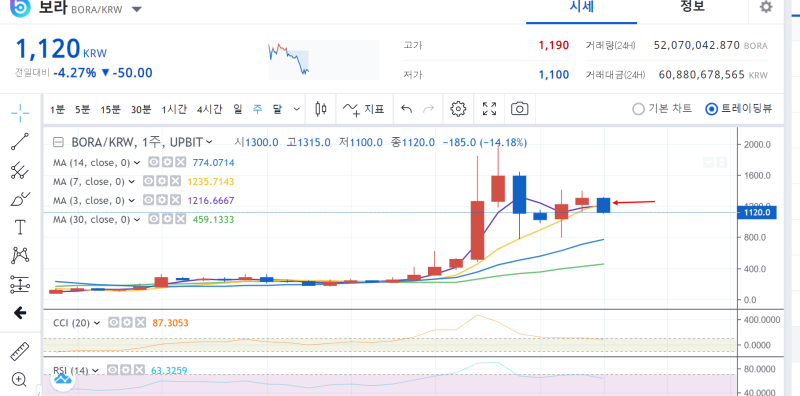Image resolution: width=800 pixels, height=396 pixels.
Task: Expand MA (7, close, 0) options
Action: [x=132, y=182]
